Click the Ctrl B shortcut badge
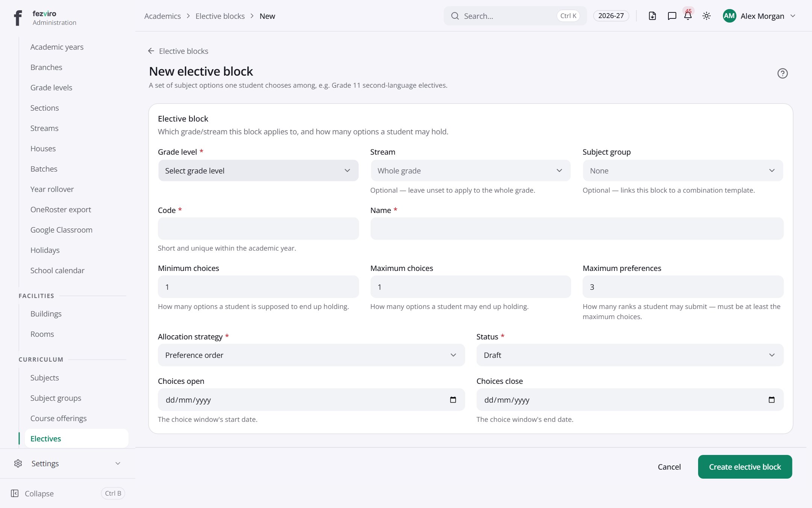 pos(113,493)
